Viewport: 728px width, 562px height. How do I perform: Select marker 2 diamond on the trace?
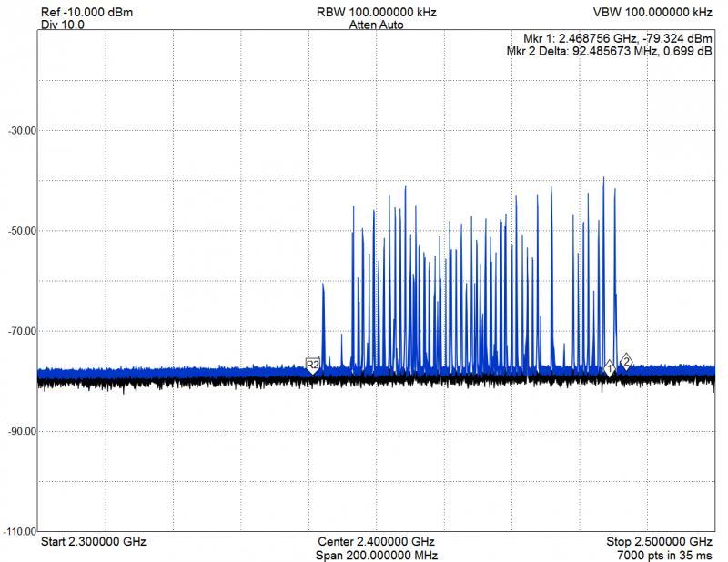click(626, 361)
